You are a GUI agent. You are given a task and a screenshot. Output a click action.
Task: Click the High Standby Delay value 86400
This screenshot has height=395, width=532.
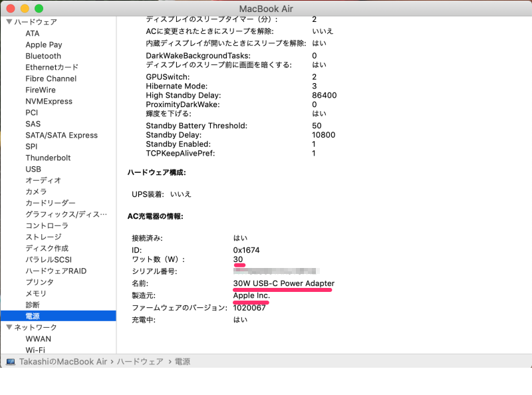pos(325,95)
